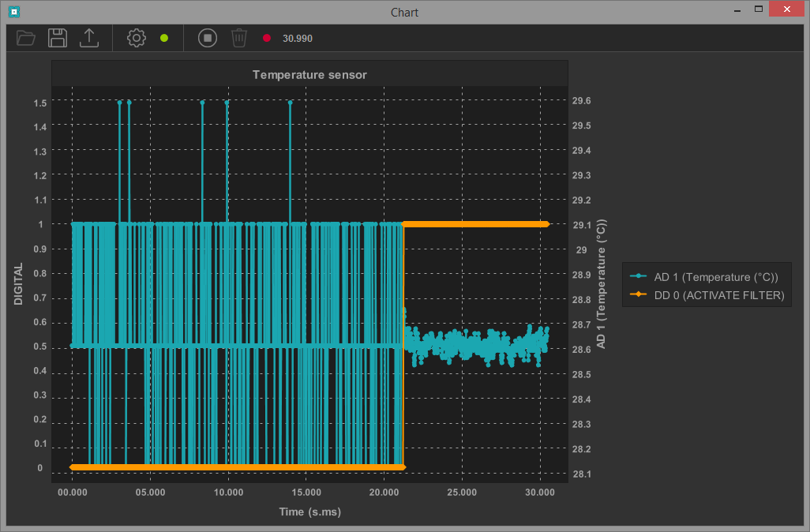The height and width of the screenshot is (532, 810).
Task: Click the trash icon to delete data
Action: (x=239, y=38)
